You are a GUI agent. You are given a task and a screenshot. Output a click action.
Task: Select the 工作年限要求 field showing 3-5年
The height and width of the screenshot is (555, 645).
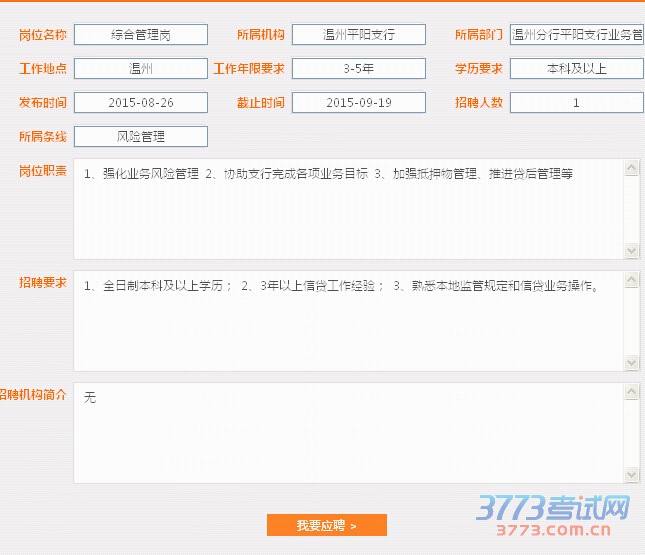tap(359, 69)
